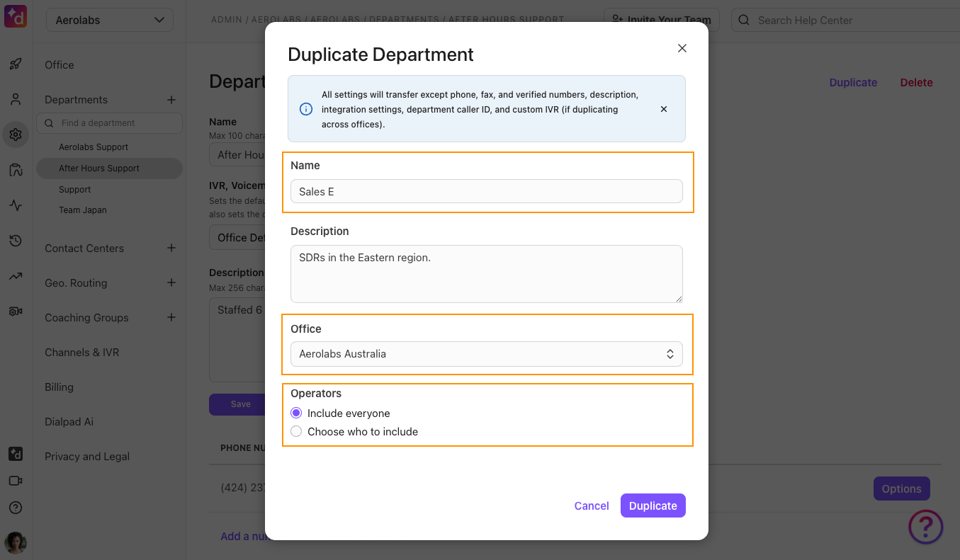Screen dimensions: 960x560
Task: Open Privacy and Legal settings
Action: (87, 457)
